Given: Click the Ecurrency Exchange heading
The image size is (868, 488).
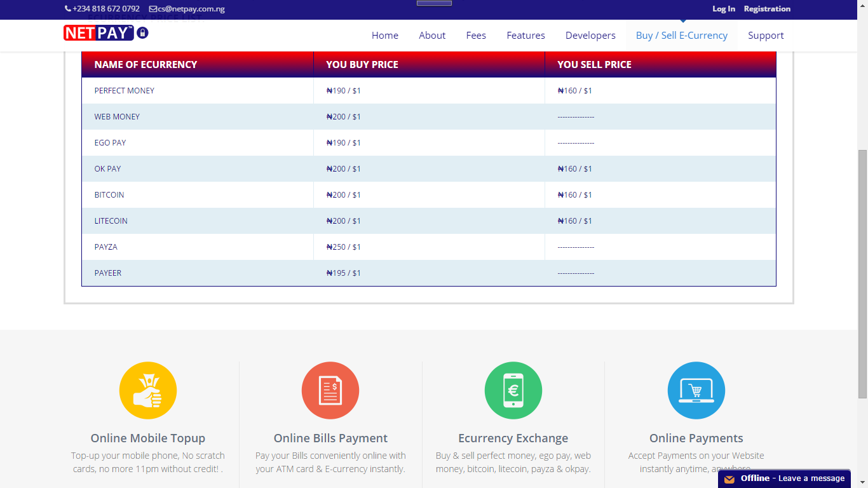Looking at the screenshot, I should pos(513,438).
